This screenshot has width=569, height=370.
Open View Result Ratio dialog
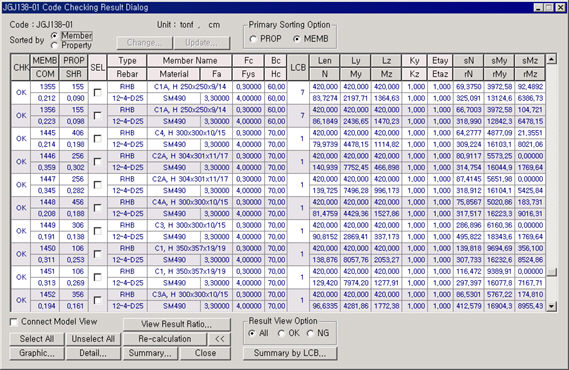tap(177, 324)
